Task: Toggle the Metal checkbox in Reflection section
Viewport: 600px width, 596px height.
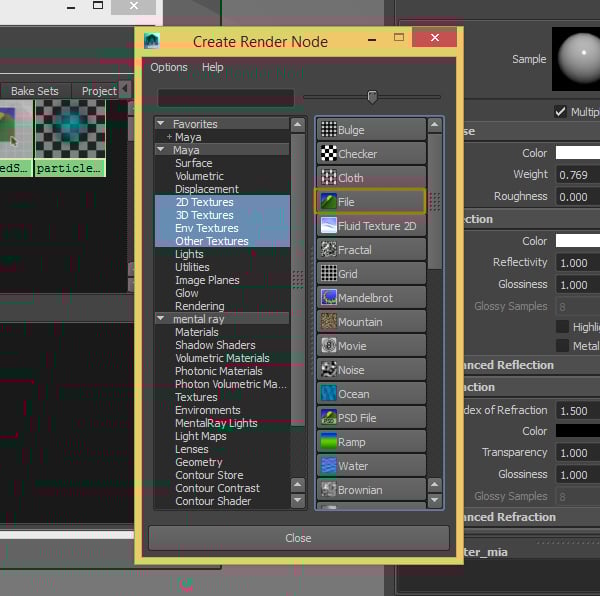Action: tap(562, 346)
